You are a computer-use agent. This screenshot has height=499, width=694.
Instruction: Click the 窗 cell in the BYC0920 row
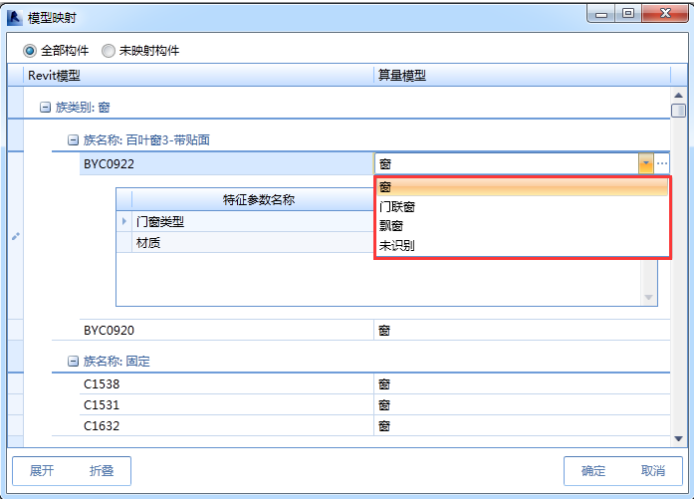coord(522,330)
